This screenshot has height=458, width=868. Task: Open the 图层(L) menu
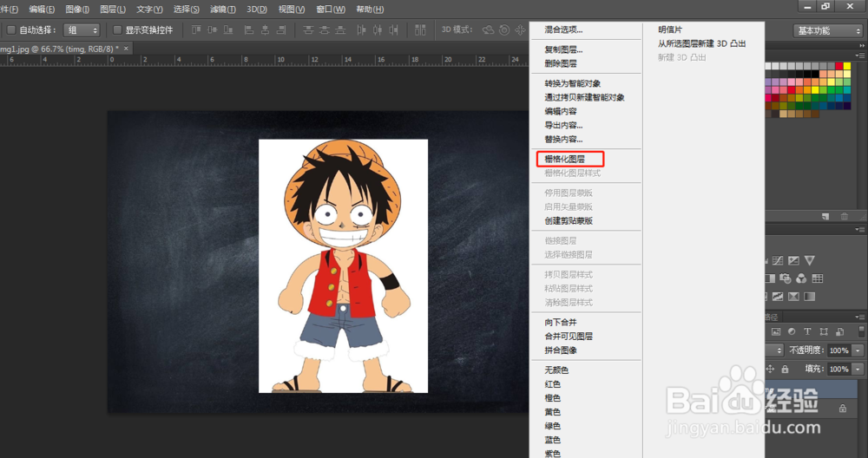point(112,10)
